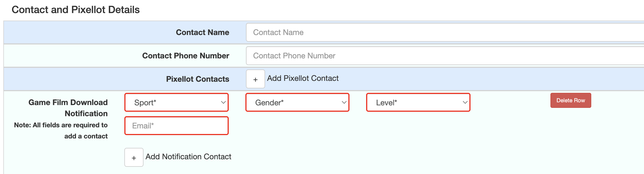Image resolution: width=644 pixels, height=174 pixels.
Task: Click the Add Notification Contact text
Action: pos(188,157)
